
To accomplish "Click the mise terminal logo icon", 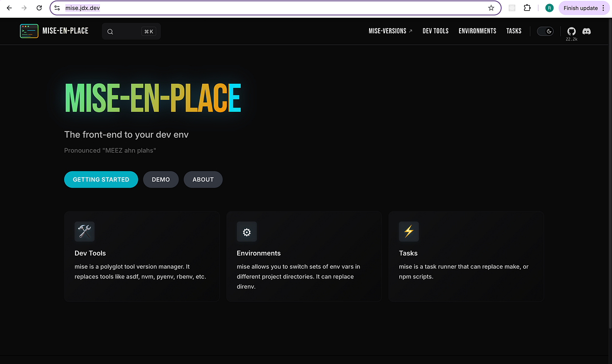I will 29,31.
